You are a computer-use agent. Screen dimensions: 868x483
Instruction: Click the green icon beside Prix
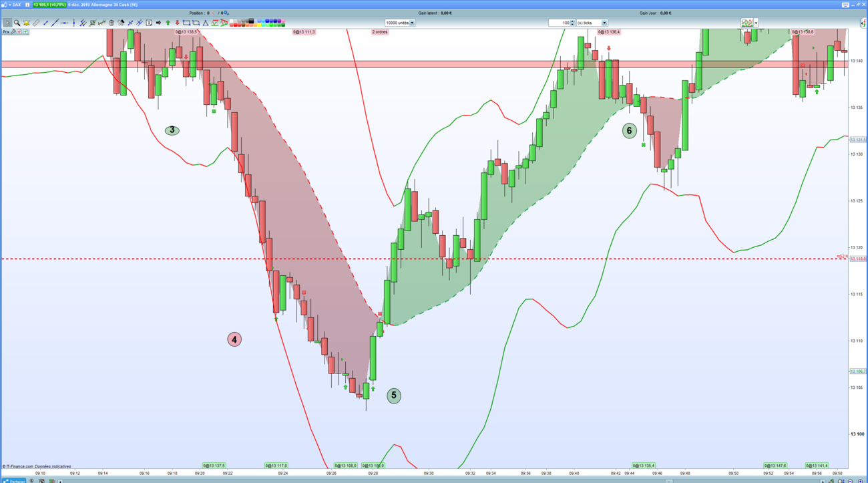click(x=25, y=31)
